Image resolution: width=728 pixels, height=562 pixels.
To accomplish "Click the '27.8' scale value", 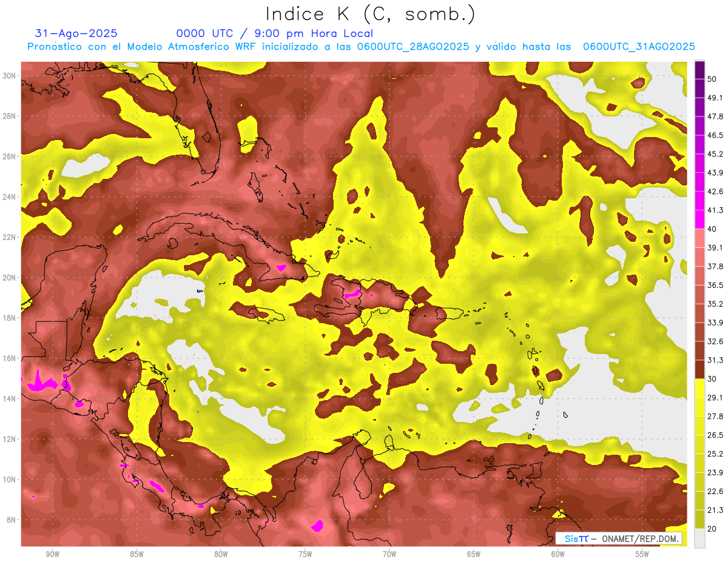I will point(715,416).
